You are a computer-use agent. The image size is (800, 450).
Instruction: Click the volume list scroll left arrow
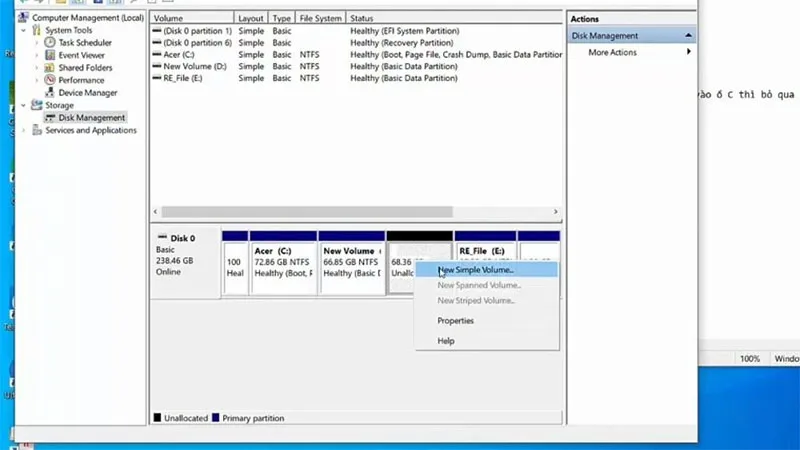click(156, 211)
